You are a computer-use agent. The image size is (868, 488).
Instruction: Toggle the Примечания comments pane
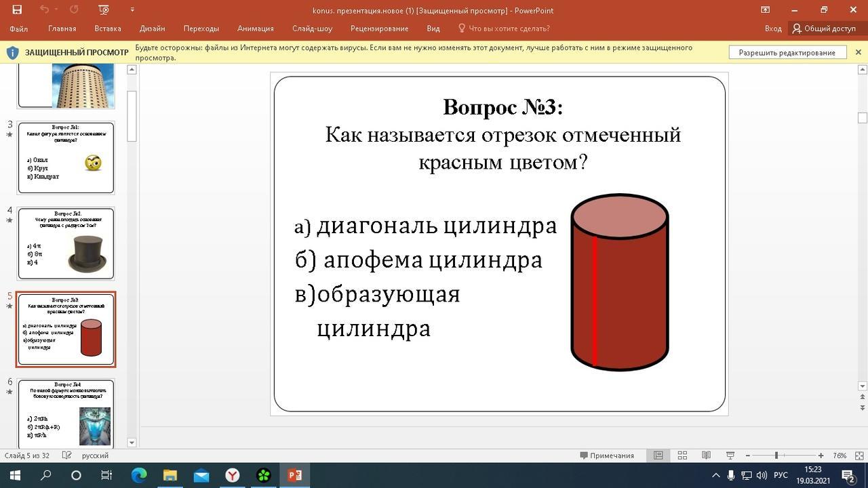pos(607,455)
